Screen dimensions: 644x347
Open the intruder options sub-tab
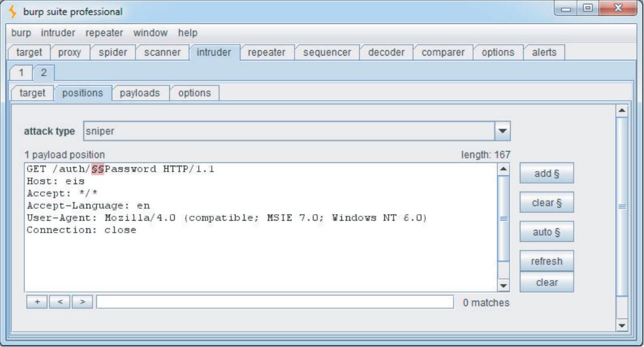point(194,93)
